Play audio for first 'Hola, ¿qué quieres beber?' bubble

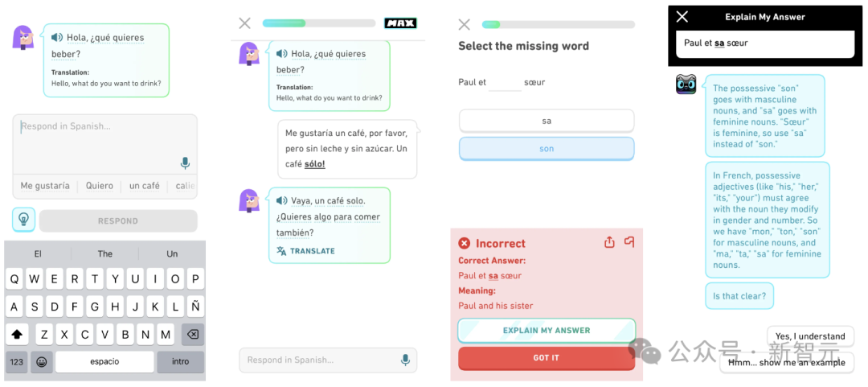[x=57, y=38]
